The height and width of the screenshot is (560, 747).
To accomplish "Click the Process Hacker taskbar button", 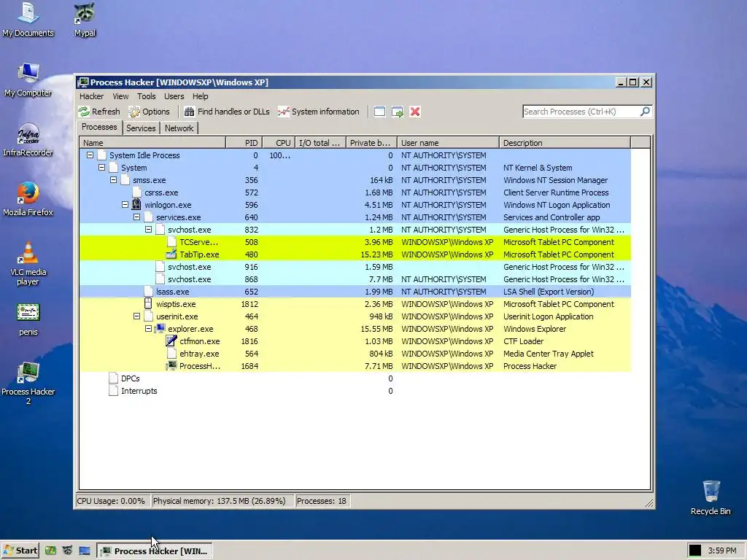I will pos(155,551).
